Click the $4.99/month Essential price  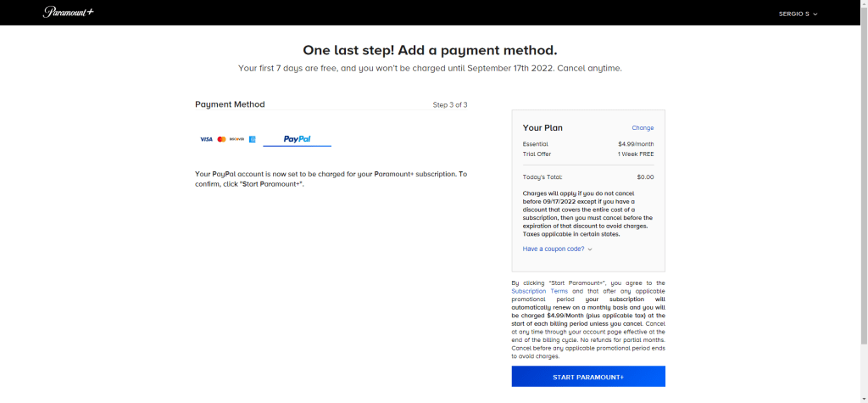coord(636,144)
